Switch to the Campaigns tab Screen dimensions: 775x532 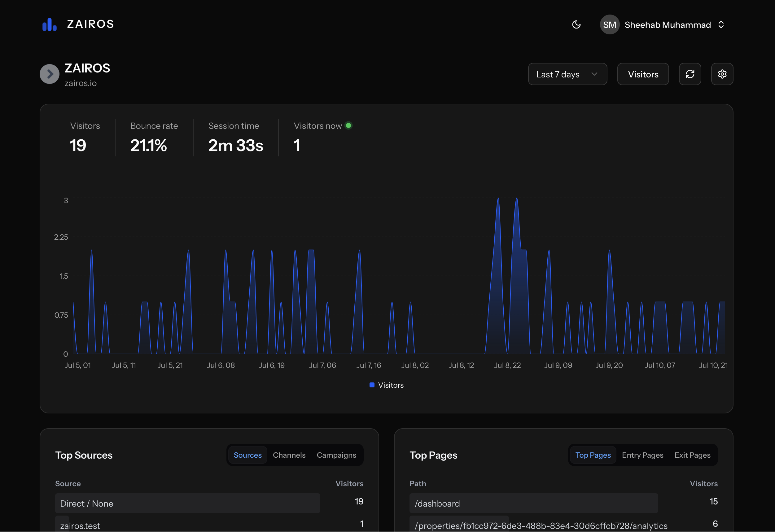coord(336,455)
